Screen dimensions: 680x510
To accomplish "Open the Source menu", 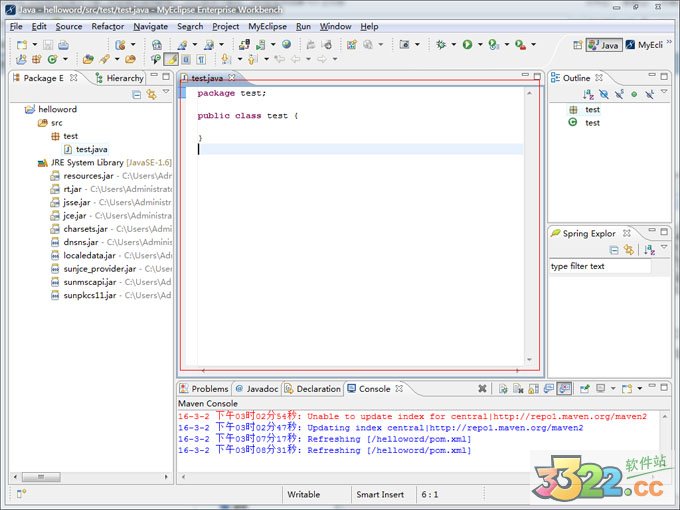I will click(x=69, y=26).
